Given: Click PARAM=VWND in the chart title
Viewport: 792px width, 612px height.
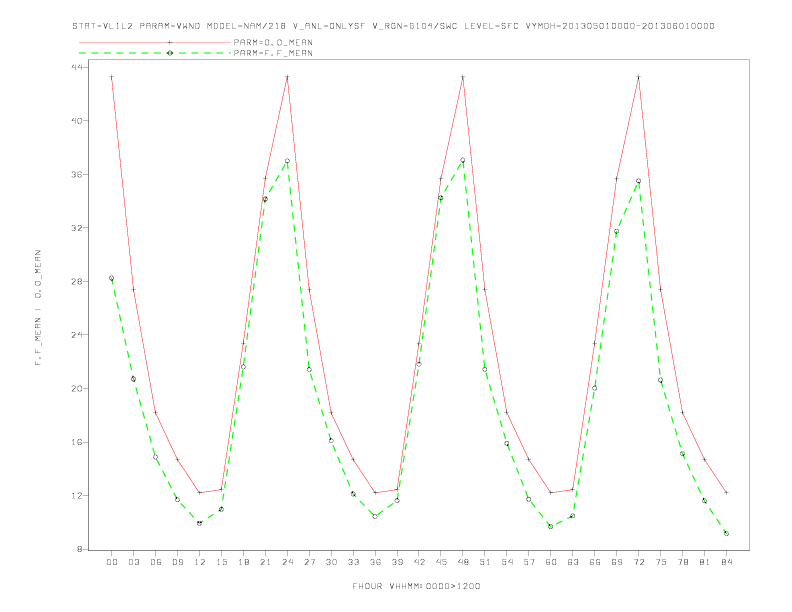Looking at the screenshot, I should (170, 26).
